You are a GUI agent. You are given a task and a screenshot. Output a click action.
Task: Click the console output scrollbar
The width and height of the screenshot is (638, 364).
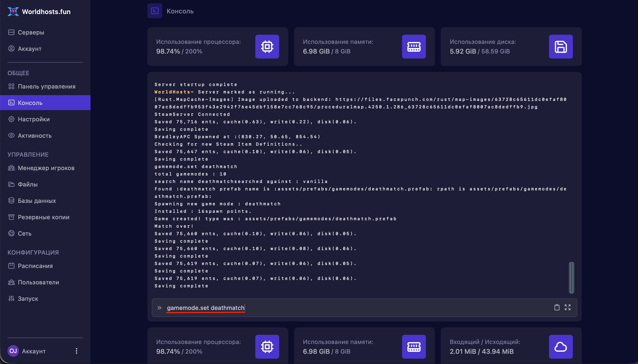point(571,278)
